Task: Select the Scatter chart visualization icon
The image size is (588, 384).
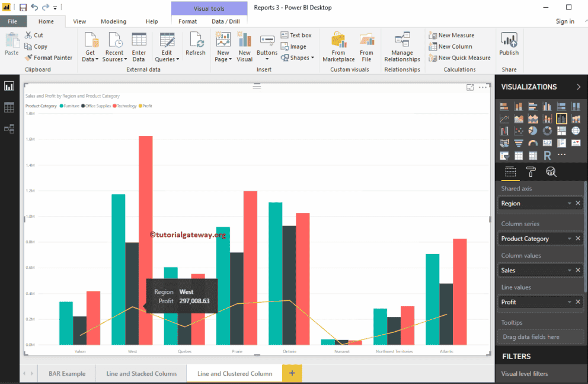Action: click(x=519, y=131)
